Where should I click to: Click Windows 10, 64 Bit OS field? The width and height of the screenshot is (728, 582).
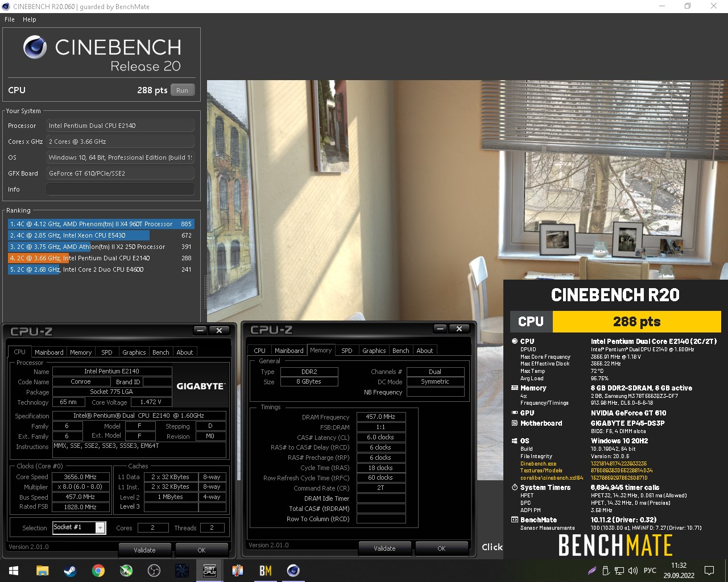(x=120, y=157)
